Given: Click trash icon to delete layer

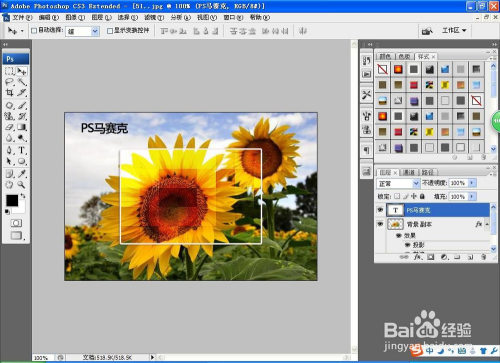Looking at the screenshot, I should pyautogui.click(x=484, y=257).
